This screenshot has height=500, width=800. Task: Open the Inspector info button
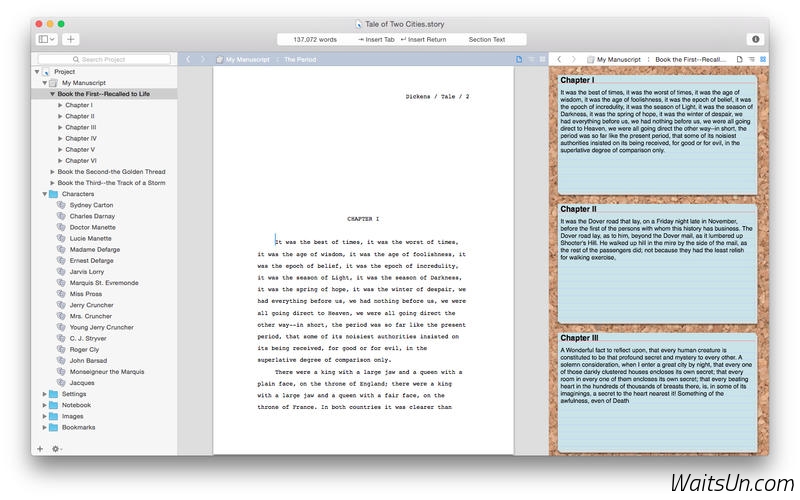[756, 39]
